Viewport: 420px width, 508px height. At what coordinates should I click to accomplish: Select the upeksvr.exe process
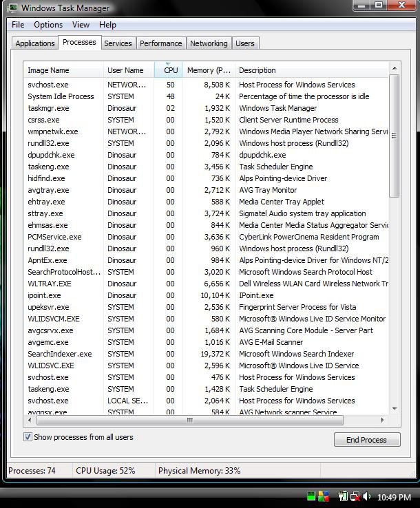(206, 307)
